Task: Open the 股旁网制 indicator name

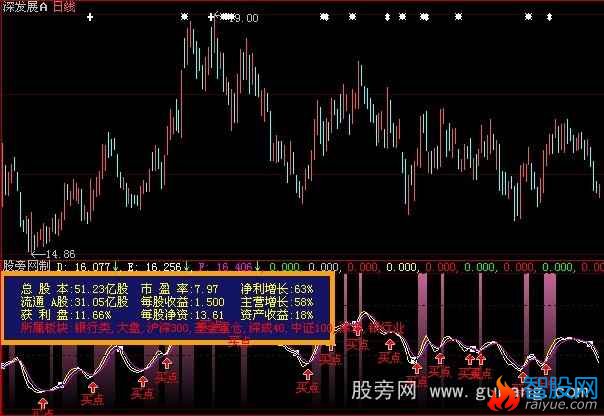Action: [27, 266]
